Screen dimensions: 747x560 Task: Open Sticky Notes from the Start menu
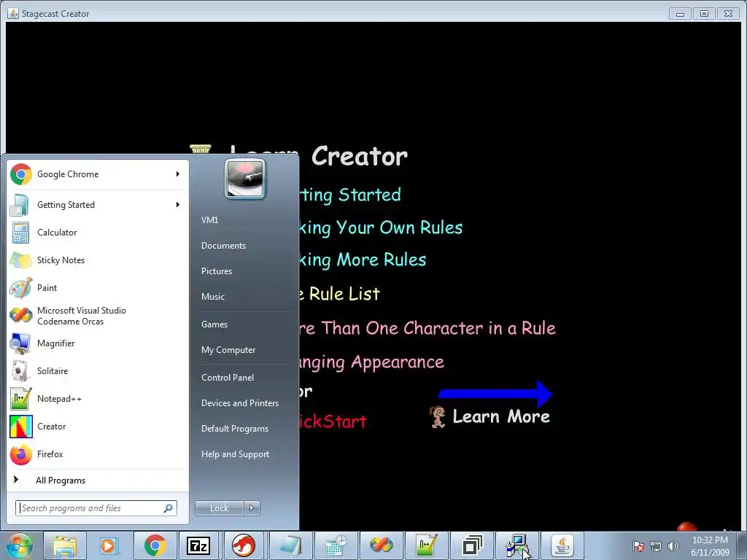pos(98,260)
